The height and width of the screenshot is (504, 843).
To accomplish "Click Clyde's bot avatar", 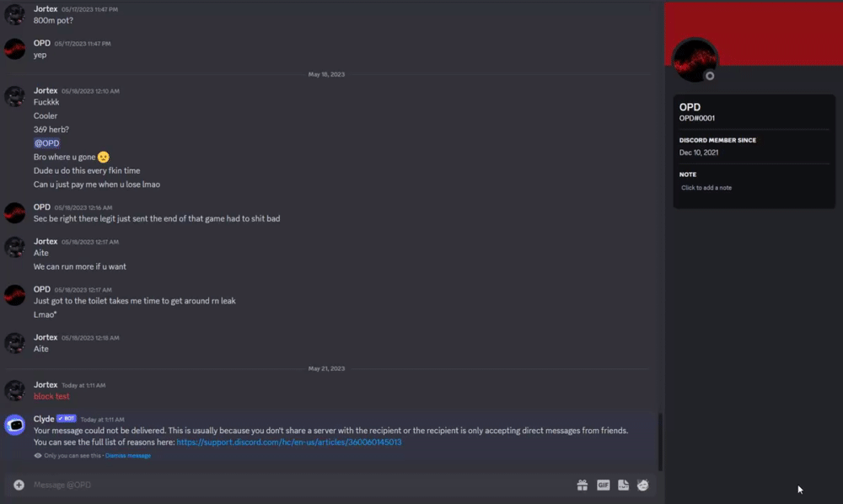I will [14, 425].
